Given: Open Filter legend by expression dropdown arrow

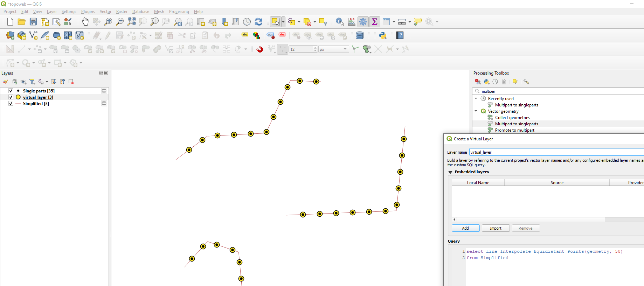Looking at the screenshot, I should click(47, 82).
